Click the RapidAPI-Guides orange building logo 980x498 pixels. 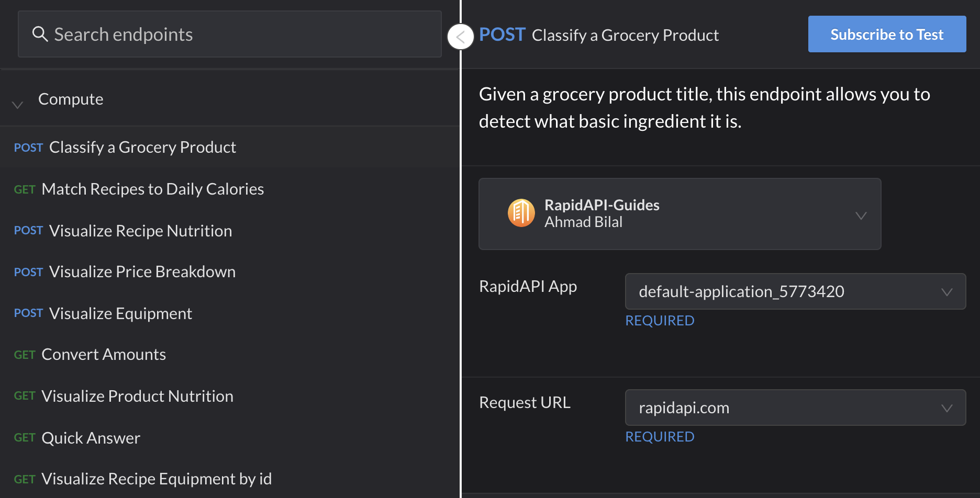click(x=521, y=213)
